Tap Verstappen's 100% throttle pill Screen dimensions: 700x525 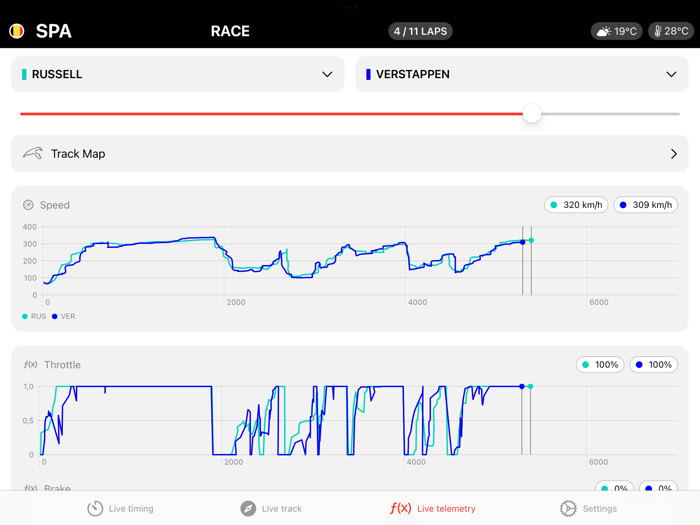coord(654,365)
